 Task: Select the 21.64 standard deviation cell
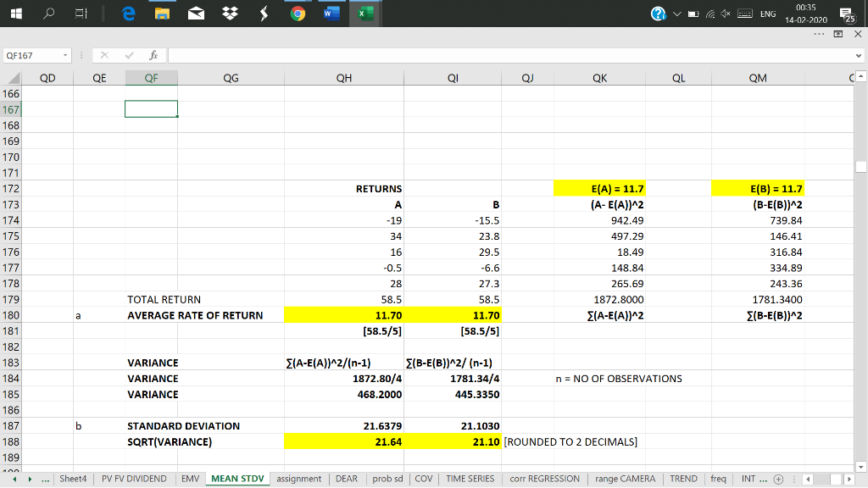click(344, 442)
